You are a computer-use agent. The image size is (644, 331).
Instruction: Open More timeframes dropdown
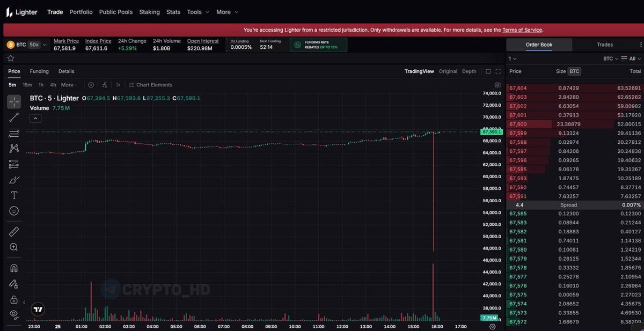[x=69, y=85]
